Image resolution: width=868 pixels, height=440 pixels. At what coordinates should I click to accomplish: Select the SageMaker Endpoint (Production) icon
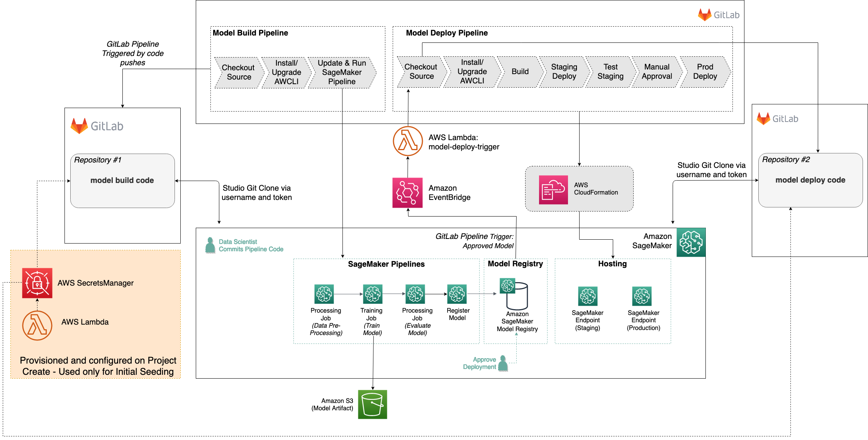(x=642, y=296)
